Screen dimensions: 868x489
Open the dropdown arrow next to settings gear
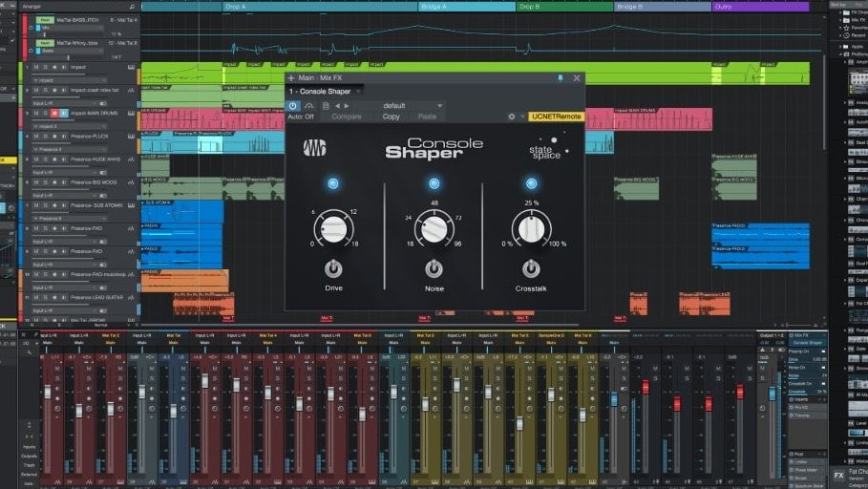[x=521, y=117]
